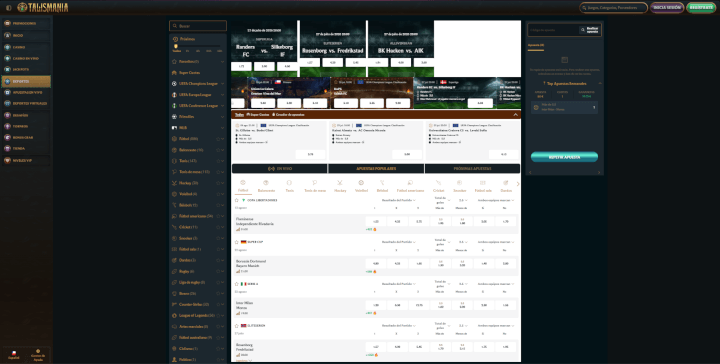Click the top games search field
This screenshot has height=364, width=720.
pyautogui.click(x=613, y=8)
